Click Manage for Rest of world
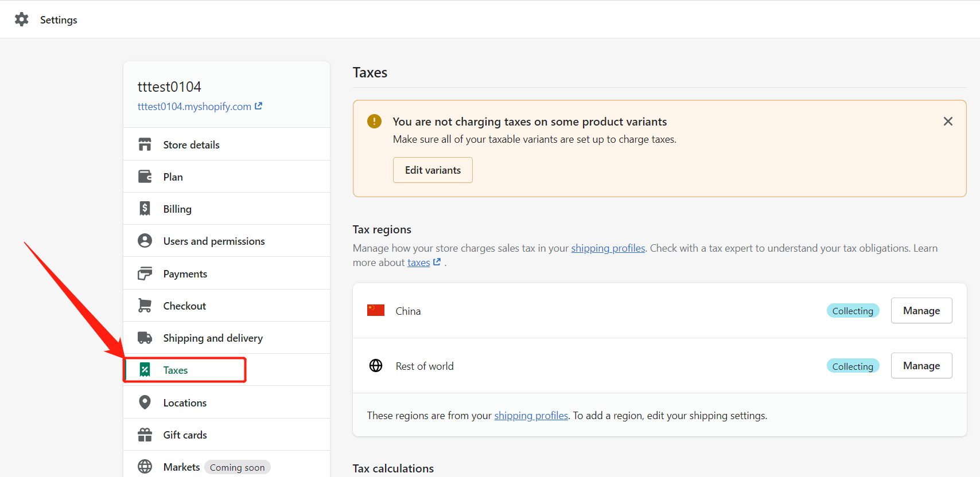980x477 pixels. pyautogui.click(x=921, y=365)
